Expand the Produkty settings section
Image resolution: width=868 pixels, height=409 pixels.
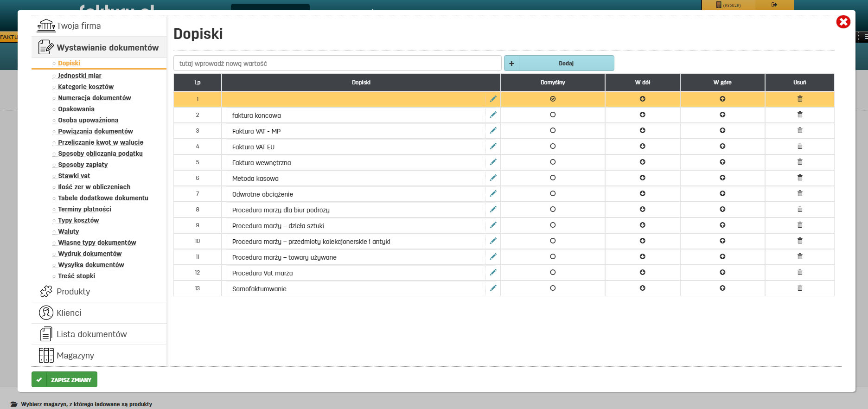coord(73,292)
